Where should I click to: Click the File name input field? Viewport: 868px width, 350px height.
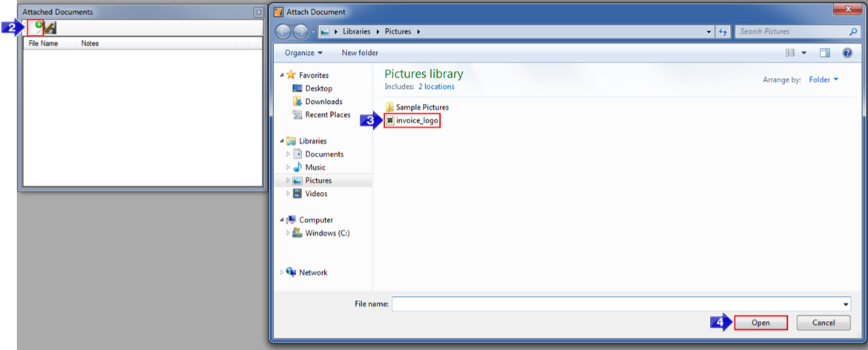[616, 304]
